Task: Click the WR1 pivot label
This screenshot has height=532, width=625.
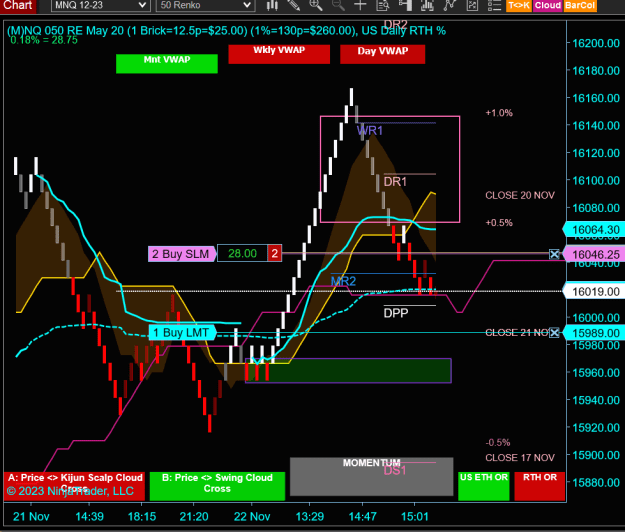Action: pyautogui.click(x=370, y=130)
